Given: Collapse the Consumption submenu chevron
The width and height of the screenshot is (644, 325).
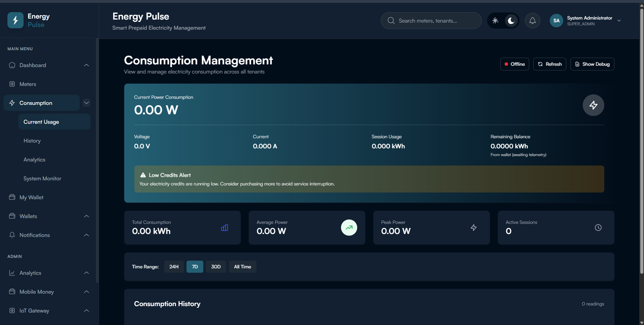Looking at the screenshot, I should click(87, 103).
